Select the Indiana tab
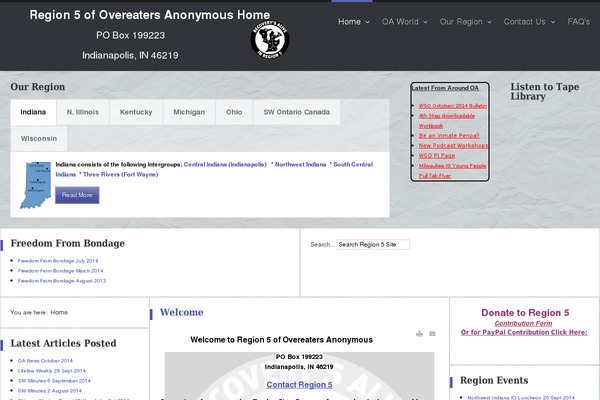 [x=33, y=112]
